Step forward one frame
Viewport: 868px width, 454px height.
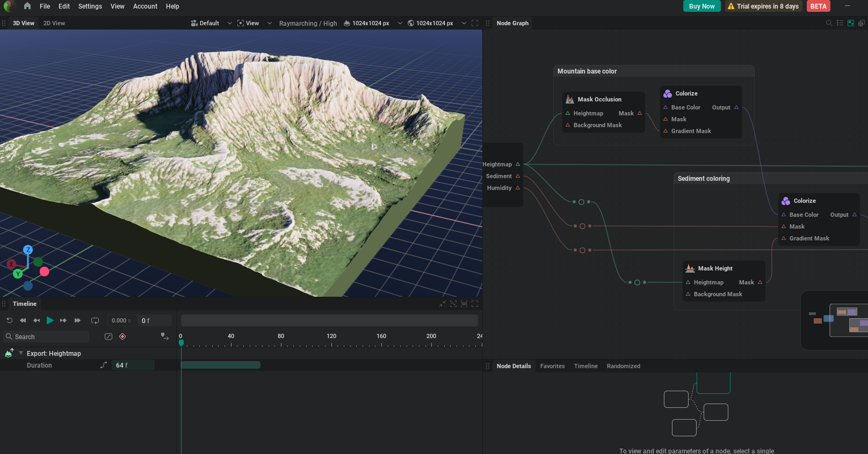pos(63,320)
